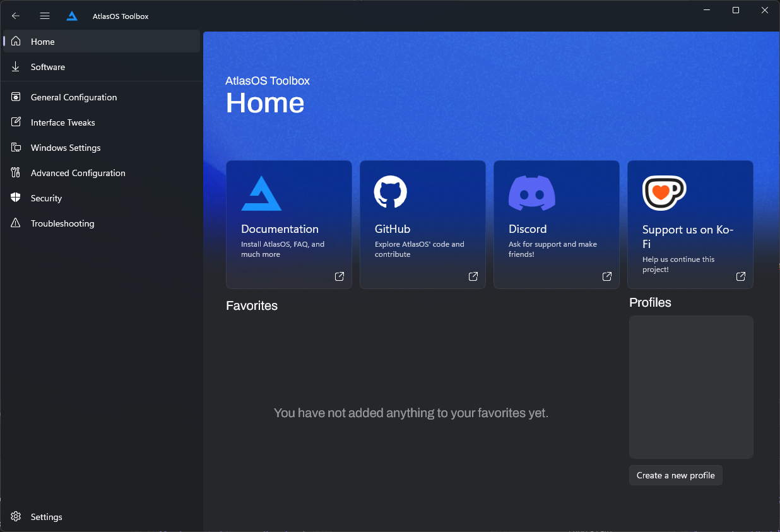Viewport: 780px width, 532px height.
Task: Click the Discord logo
Action: (x=532, y=193)
